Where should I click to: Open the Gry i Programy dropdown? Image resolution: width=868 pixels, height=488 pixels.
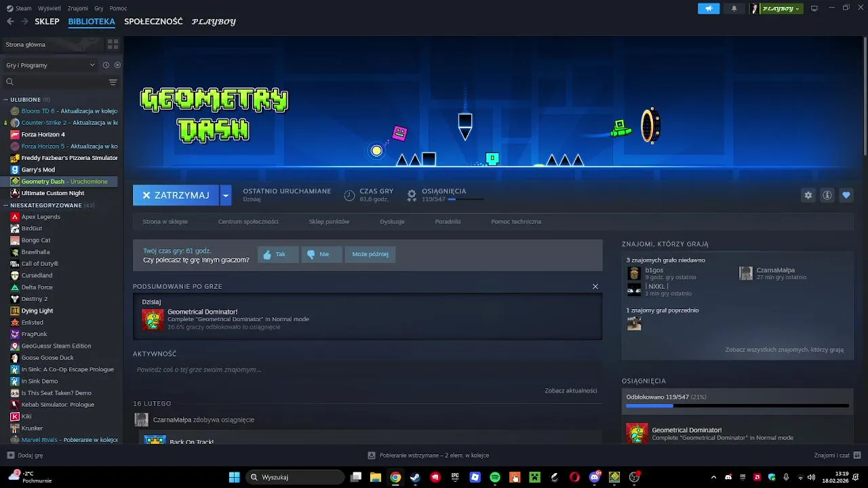point(50,65)
